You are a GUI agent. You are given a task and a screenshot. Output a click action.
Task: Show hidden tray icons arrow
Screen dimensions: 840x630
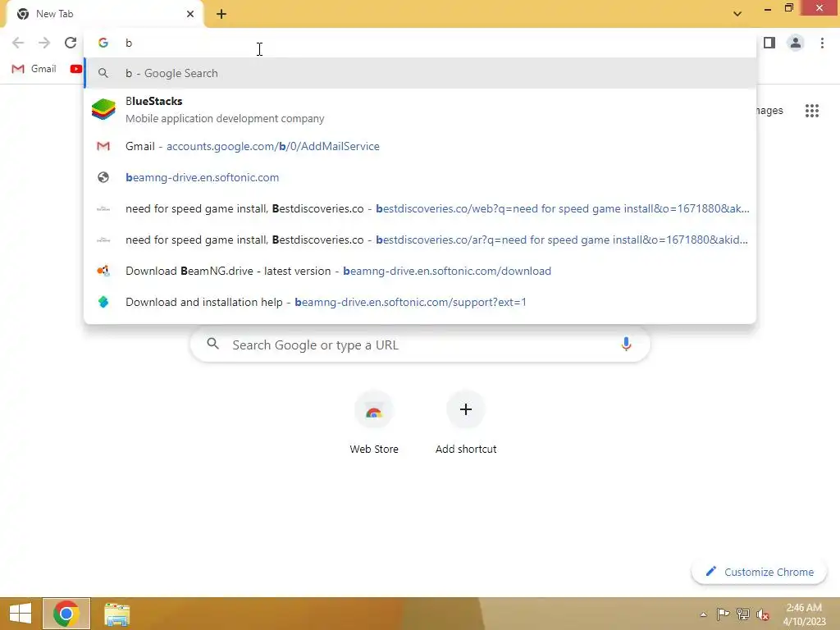[x=703, y=614]
